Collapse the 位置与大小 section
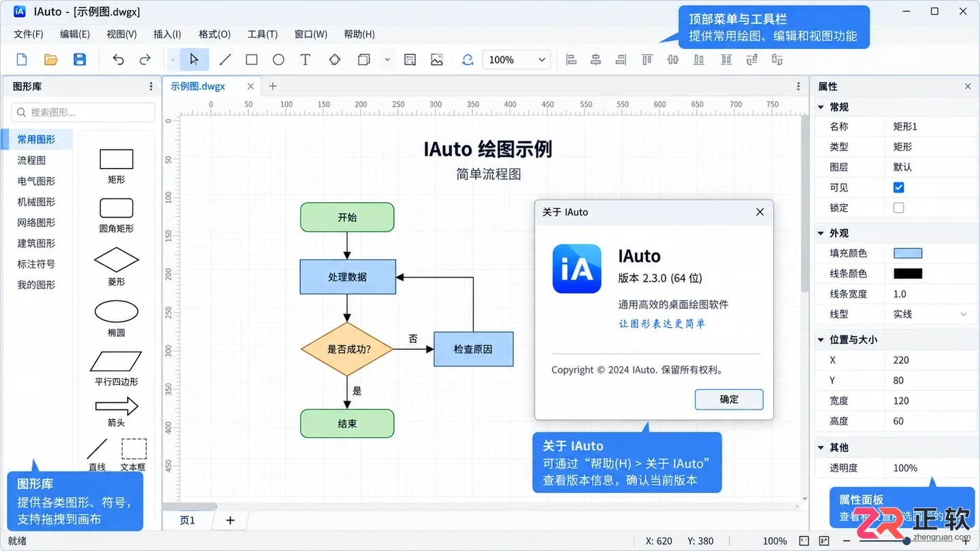 (821, 339)
